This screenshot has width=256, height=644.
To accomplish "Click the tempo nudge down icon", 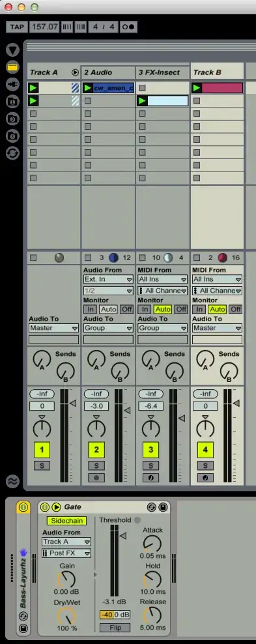I will (x=67, y=27).
